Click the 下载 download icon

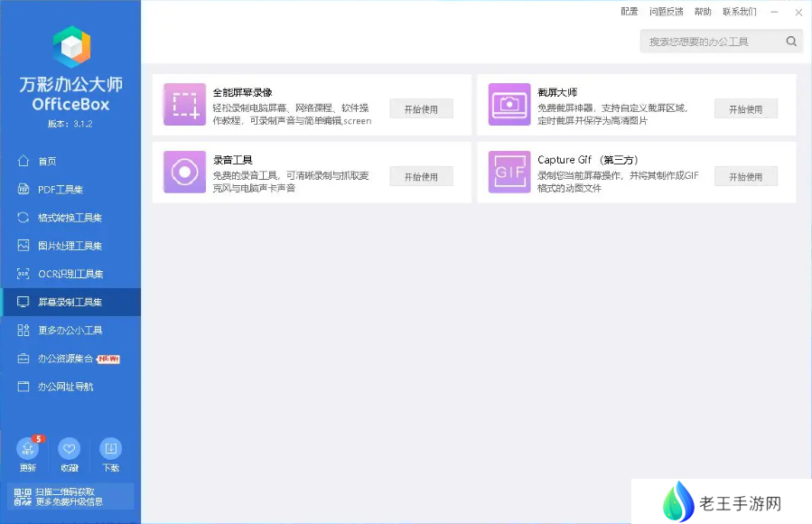click(x=110, y=449)
